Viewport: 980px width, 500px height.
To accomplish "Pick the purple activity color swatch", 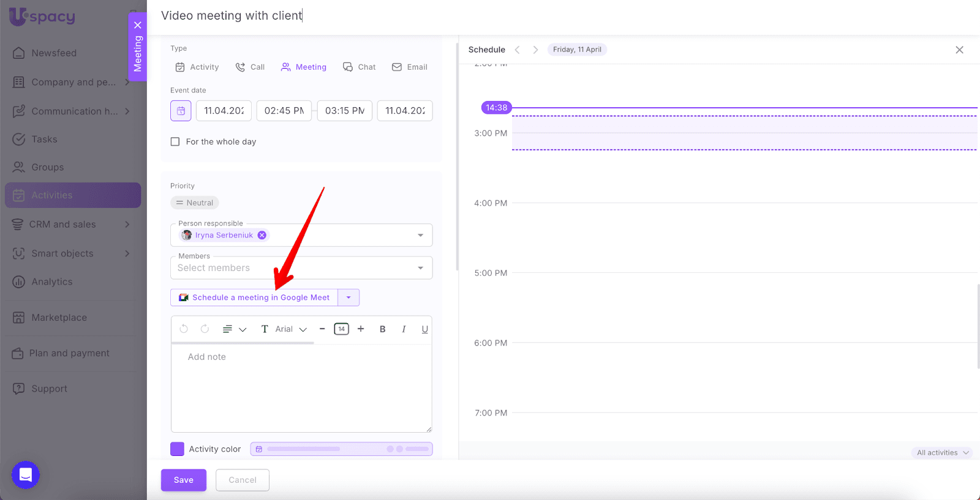I will pyautogui.click(x=177, y=449).
